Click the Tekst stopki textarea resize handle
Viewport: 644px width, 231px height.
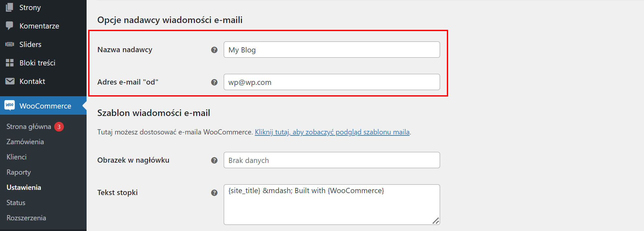click(436, 221)
